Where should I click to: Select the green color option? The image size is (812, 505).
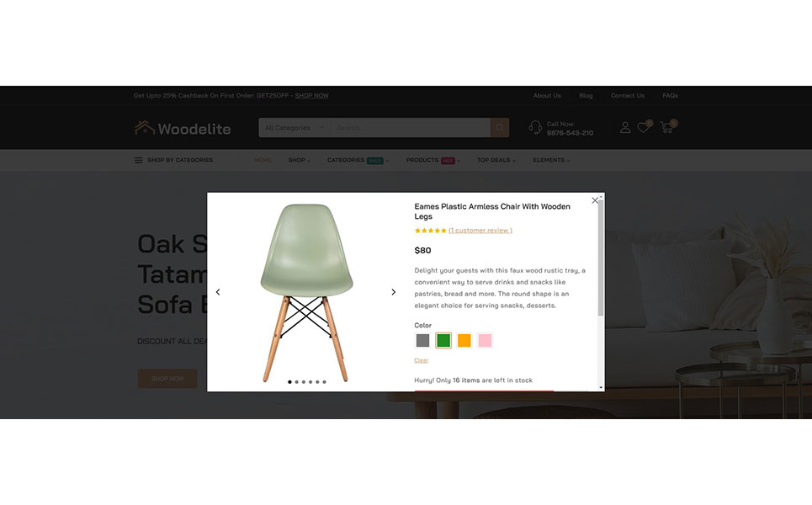coord(443,340)
